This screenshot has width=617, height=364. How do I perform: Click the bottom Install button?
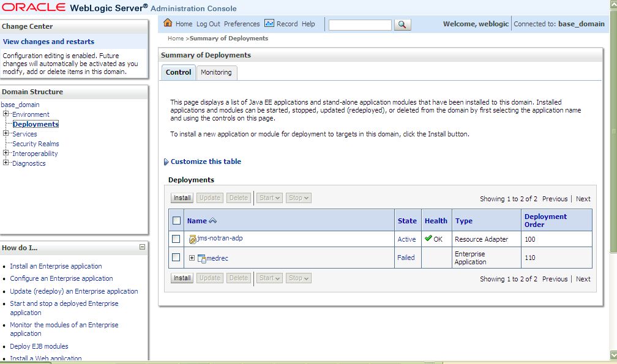(x=182, y=278)
